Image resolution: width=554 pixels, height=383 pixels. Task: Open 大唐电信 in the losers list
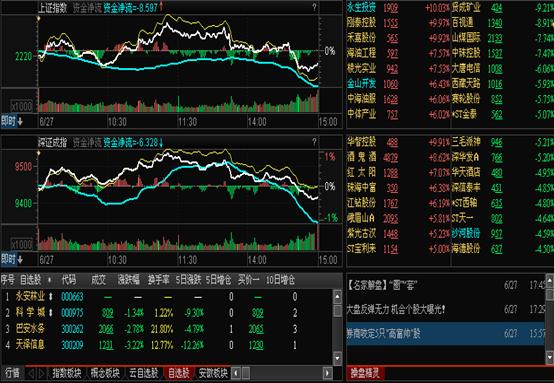[x=466, y=68]
